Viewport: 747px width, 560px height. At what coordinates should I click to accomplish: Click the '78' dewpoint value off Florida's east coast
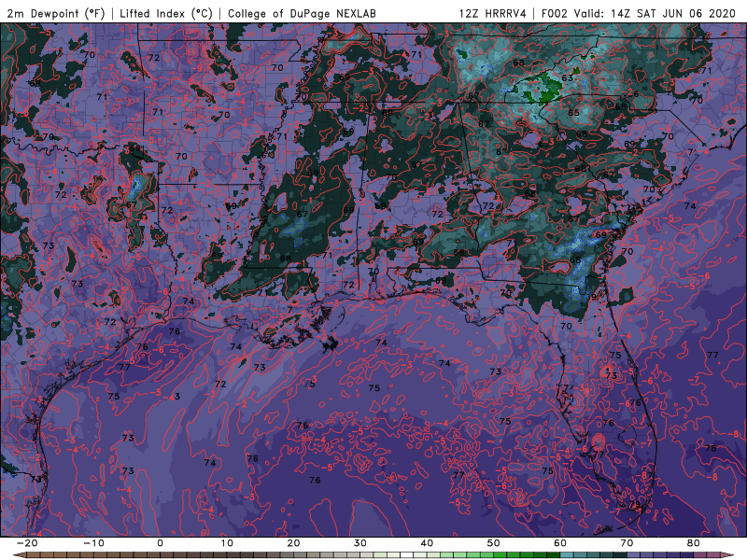coord(711,448)
